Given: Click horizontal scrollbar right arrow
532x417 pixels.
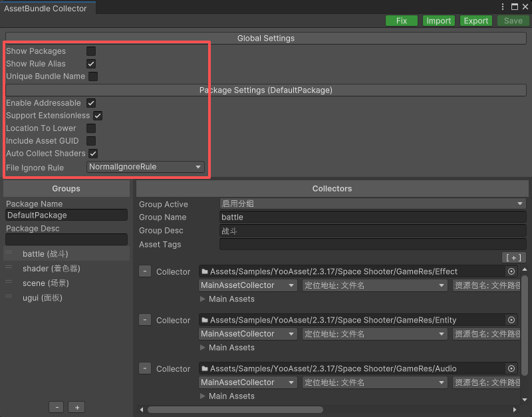Looking at the screenshot, I should pyautogui.click(x=515, y=410).
